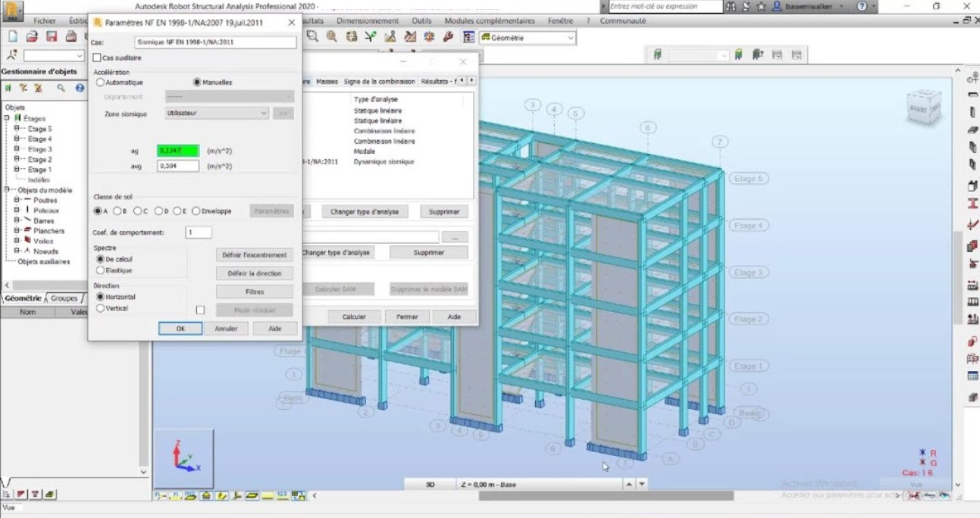
Task: Open the Fenêtre menu
Action: coord(560,21)
